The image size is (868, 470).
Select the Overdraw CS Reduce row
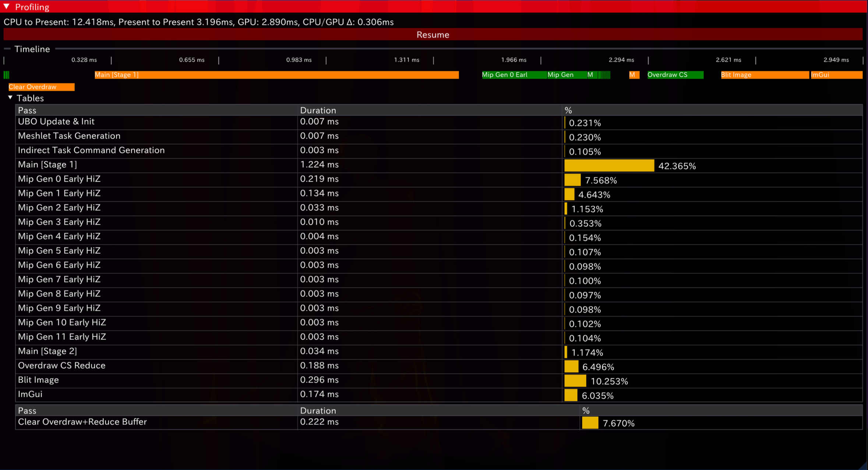click(x=62, y=365)
